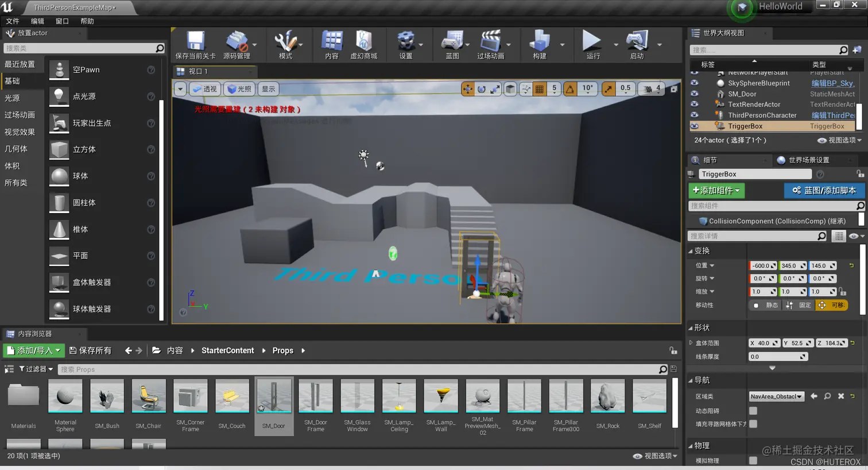Open the Edit (编辑) menu
Screen dimensions: 868x470
(37, 21)
